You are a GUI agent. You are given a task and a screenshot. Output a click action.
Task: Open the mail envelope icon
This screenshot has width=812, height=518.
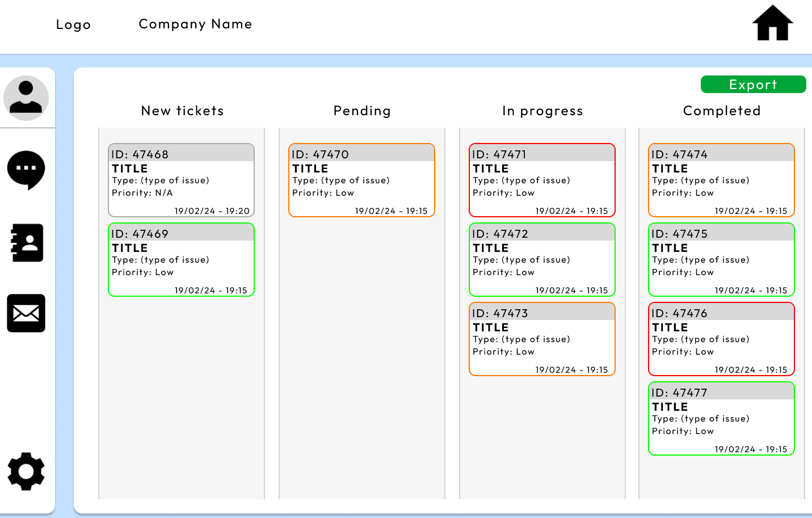coord(26,313)
